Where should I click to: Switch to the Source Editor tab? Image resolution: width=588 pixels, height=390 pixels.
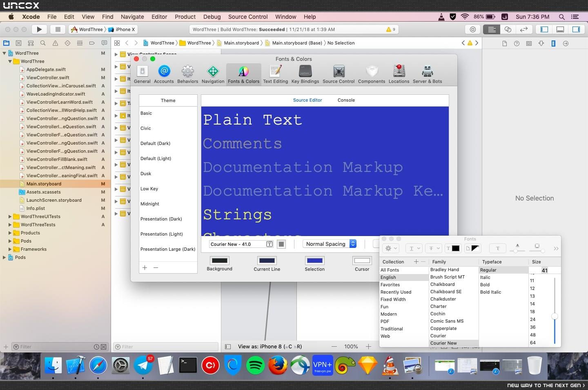pyautogui.click(x=307, y=100)
